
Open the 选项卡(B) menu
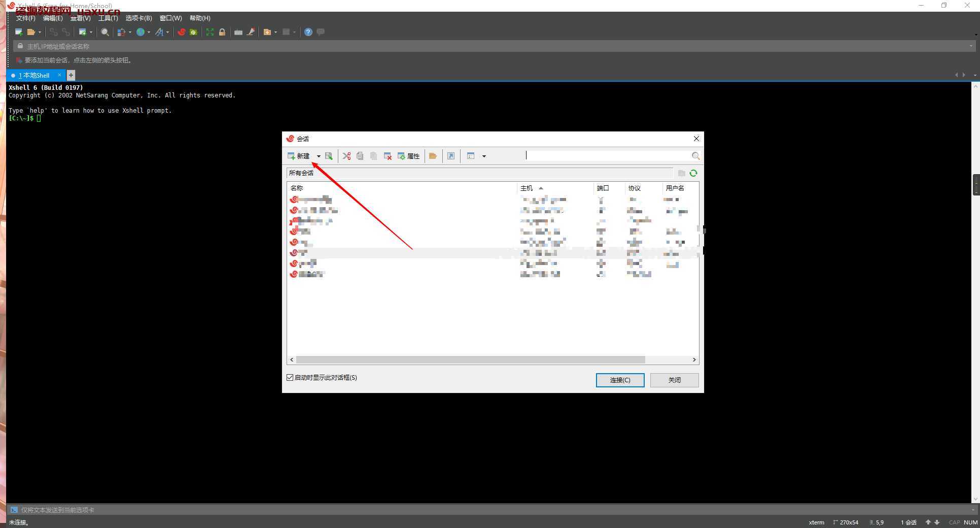(x=138, y=18)
